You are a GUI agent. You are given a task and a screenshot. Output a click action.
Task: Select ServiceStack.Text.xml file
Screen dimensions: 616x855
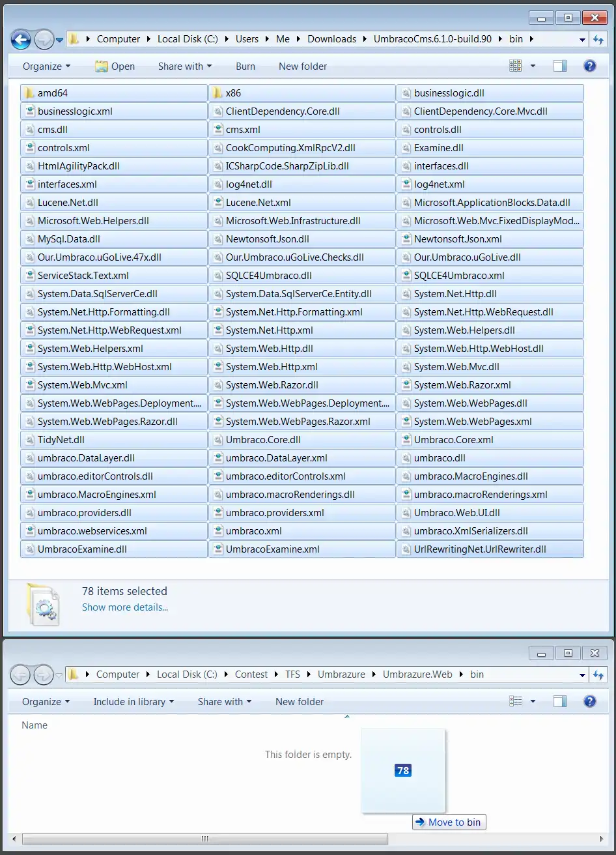point(114,276)
